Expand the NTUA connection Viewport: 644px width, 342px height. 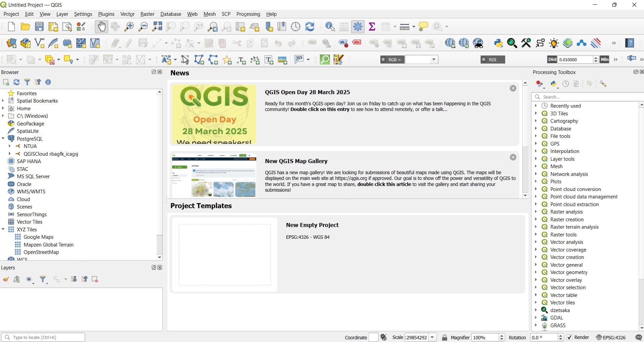tap(10, 146)
